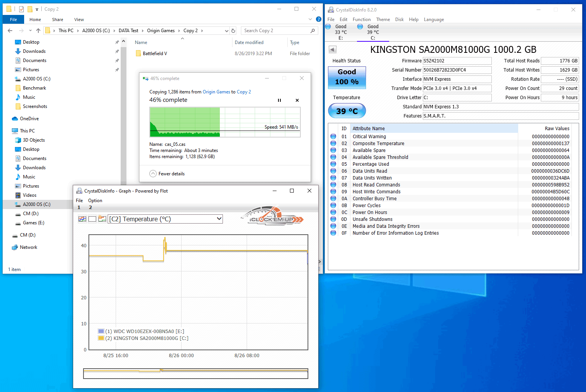Image resolution: width=586 pixels, height=392 pixels.
Task: Open Explorer help with the blue question mark
Action: click(318, 19)
